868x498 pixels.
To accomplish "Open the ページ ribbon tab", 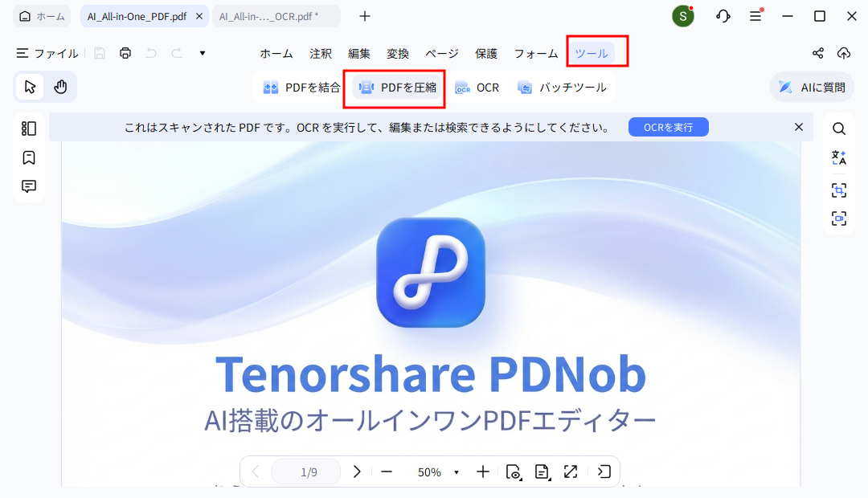I will click(x=442, y=54).
